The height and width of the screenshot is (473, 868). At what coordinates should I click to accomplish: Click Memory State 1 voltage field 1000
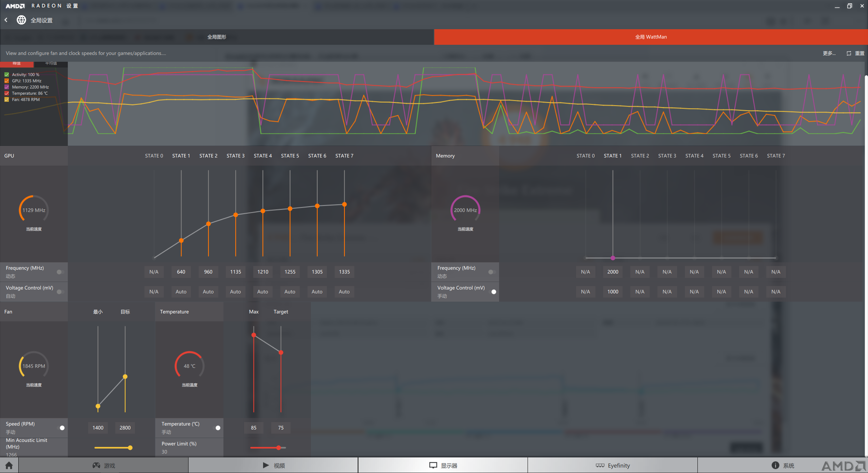coord(613,291)
